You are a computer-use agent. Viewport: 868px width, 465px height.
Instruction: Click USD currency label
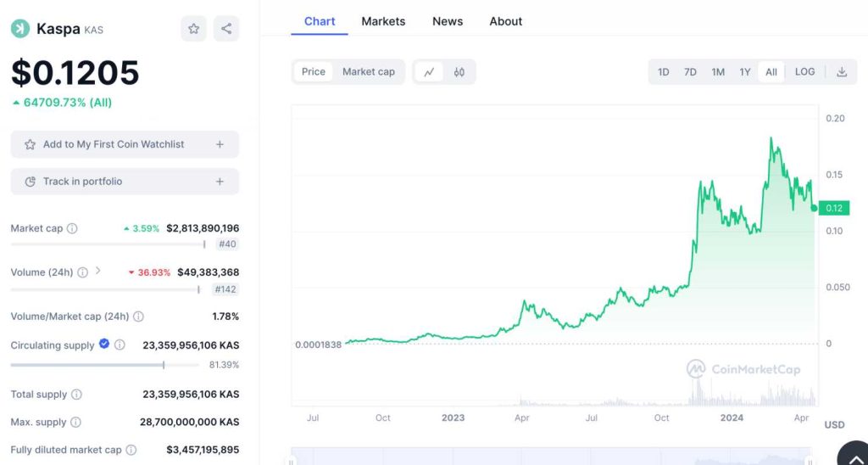(x=834, y=425)
